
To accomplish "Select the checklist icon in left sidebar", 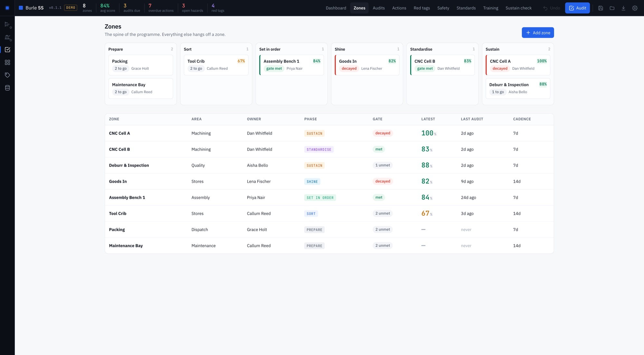I will coord(7,50).
